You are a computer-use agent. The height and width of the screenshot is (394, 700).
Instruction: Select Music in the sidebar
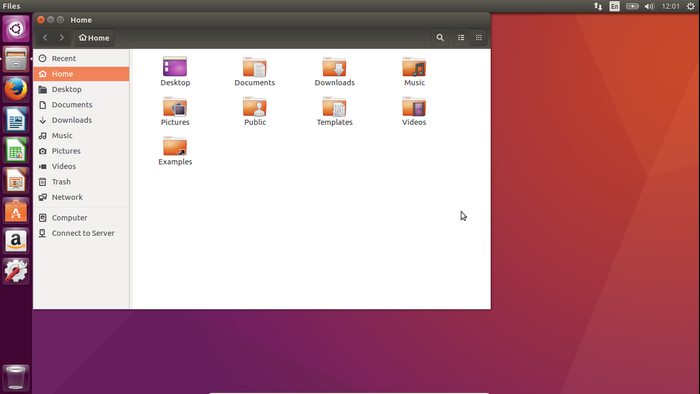tap(81, 135)
